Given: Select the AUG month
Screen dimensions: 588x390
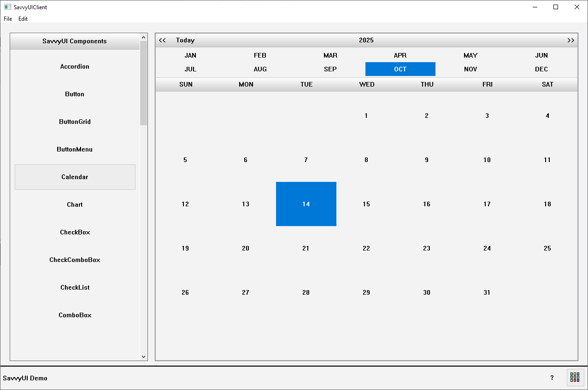Looking at the screenshot, I should [260, 69].
